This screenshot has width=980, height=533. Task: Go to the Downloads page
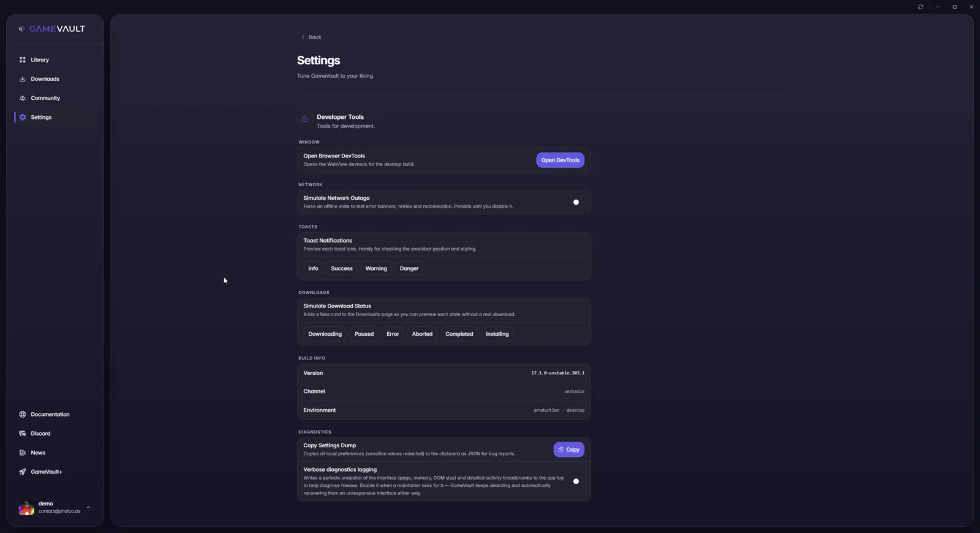pyautogui.click(x=55, y=79)
